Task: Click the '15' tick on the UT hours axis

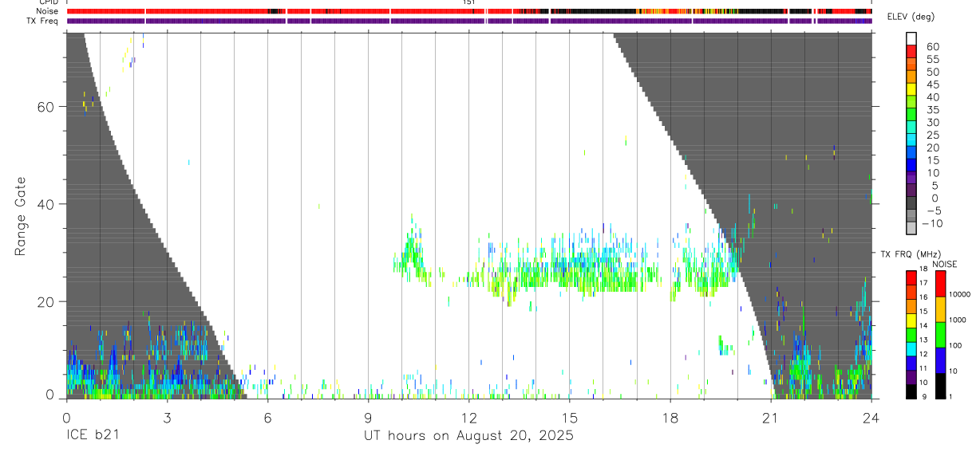Action: tap(569, 417)
